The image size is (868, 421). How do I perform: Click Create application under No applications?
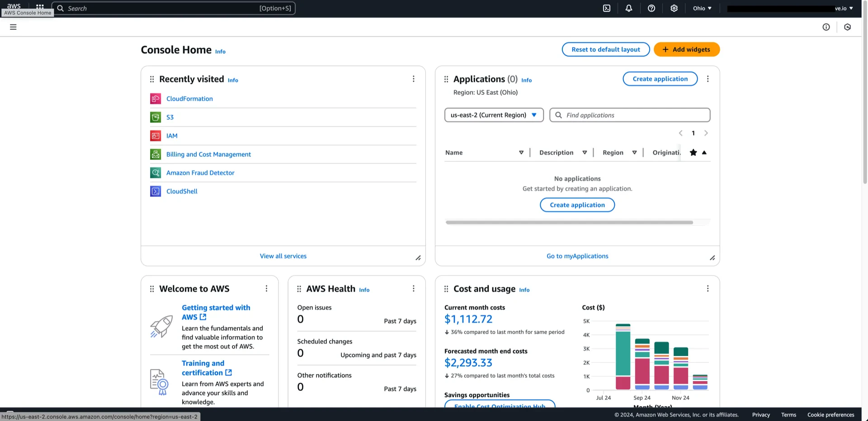(577, 205)
